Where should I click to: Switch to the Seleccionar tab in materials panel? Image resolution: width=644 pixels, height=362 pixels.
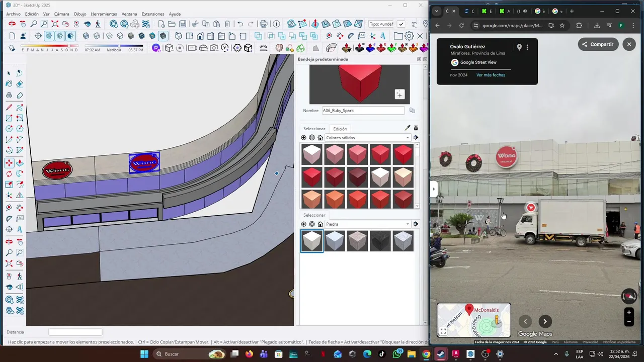pos(314,129)
